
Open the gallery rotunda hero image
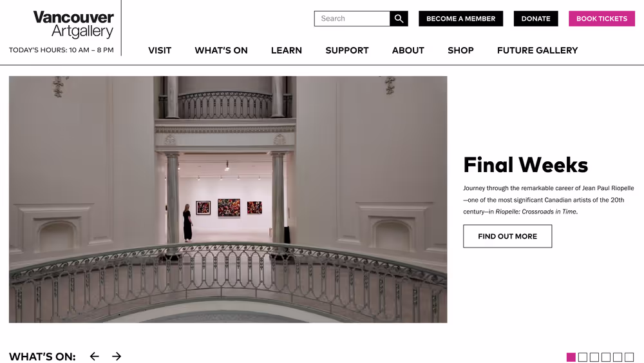coord(228,199)
